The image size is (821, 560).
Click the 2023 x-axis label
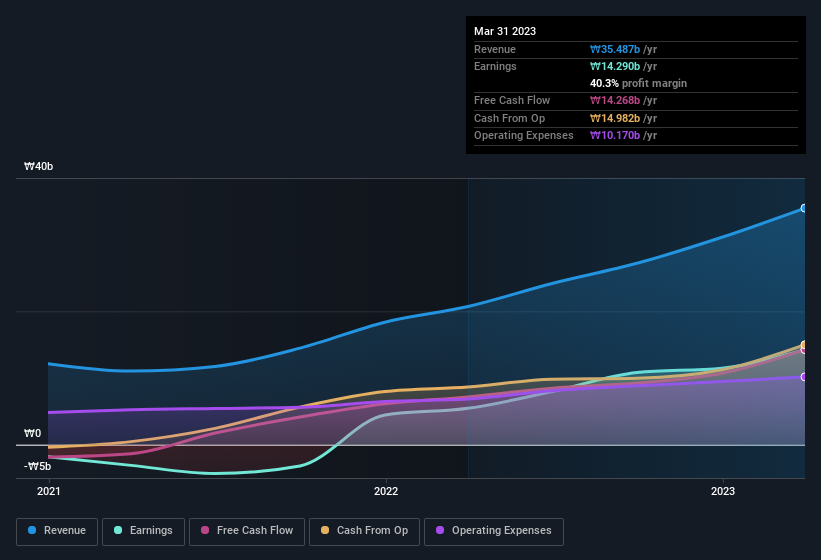click(723, 491)
